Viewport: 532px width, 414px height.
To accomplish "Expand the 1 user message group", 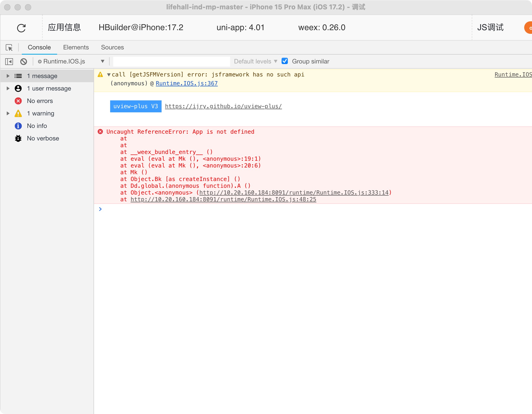I will [x=8, y=88].
